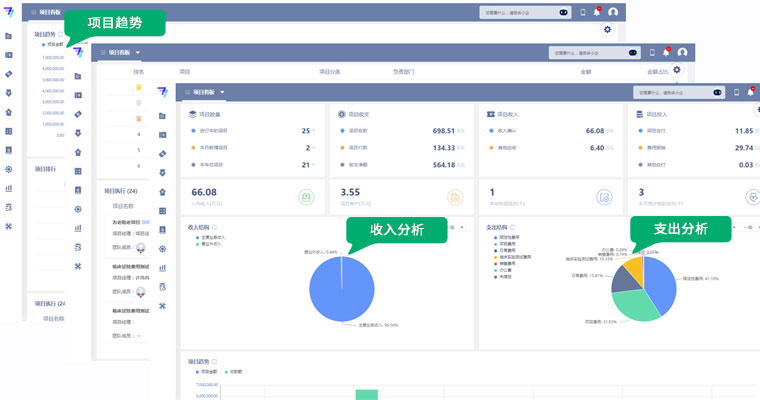Toggle the dark switch beside front search box
The height and width of the screenshot is (400, 760).
[x=716, y=92]
